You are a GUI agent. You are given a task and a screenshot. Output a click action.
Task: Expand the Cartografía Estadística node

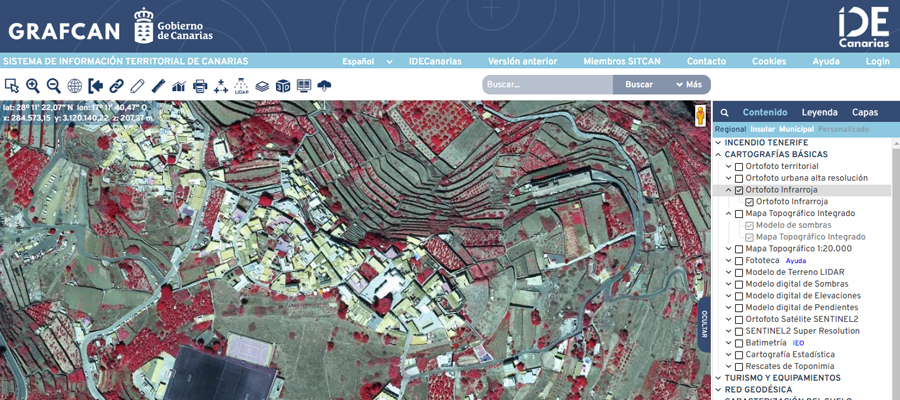(x=728, y=355)
